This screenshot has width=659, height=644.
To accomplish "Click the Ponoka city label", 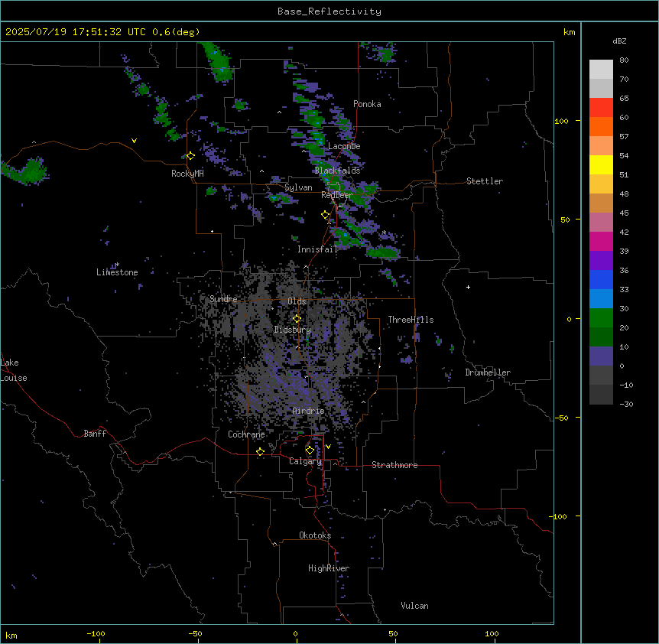I will [367, 104].
